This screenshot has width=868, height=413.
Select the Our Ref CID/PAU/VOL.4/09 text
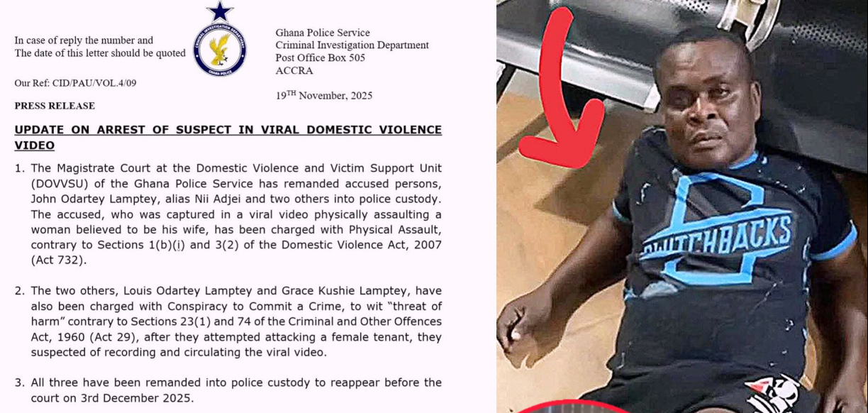click(x=75, y=83)
